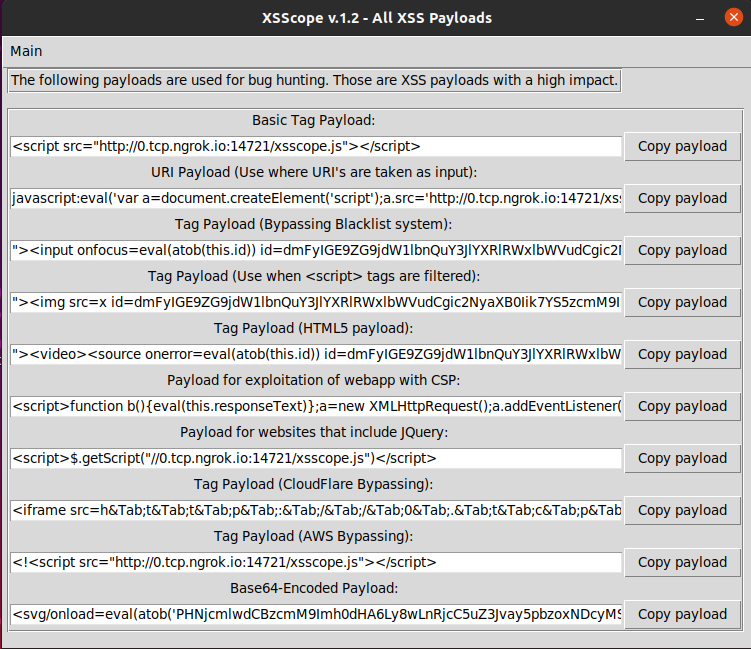Open the Main menu
This screenshot has height=649, width=751.
(26, 51)
